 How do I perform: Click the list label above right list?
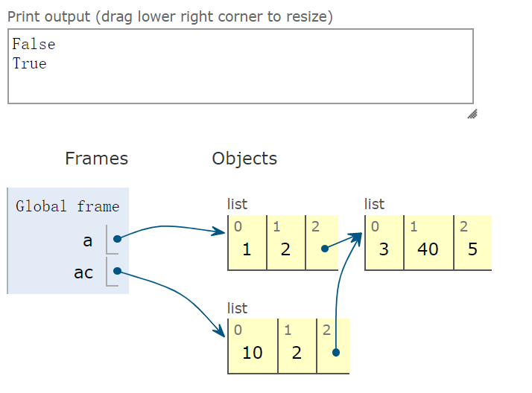(x=374, y=204)
